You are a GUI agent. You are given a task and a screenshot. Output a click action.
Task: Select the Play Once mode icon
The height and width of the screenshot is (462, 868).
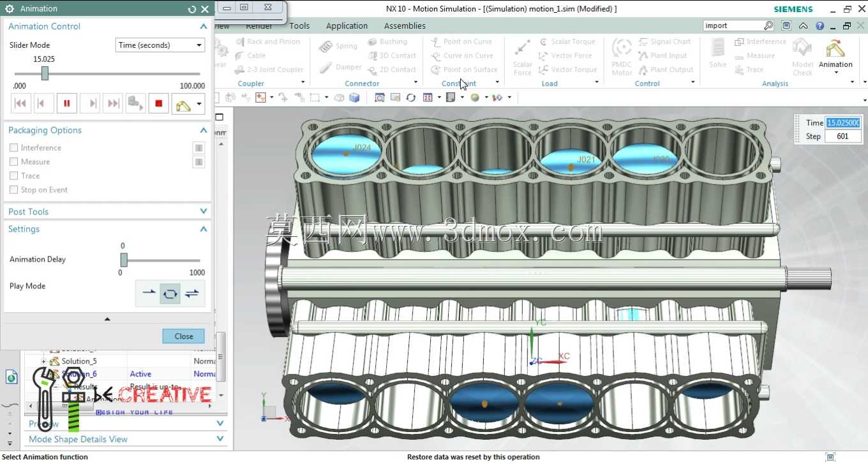[x=149, y=293]
